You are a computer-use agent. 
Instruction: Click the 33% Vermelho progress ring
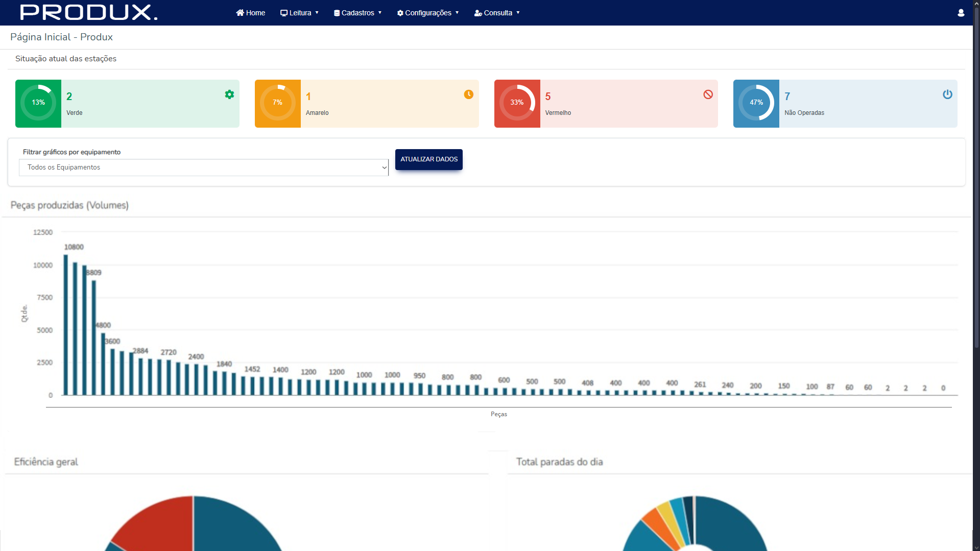click(517, 103)
